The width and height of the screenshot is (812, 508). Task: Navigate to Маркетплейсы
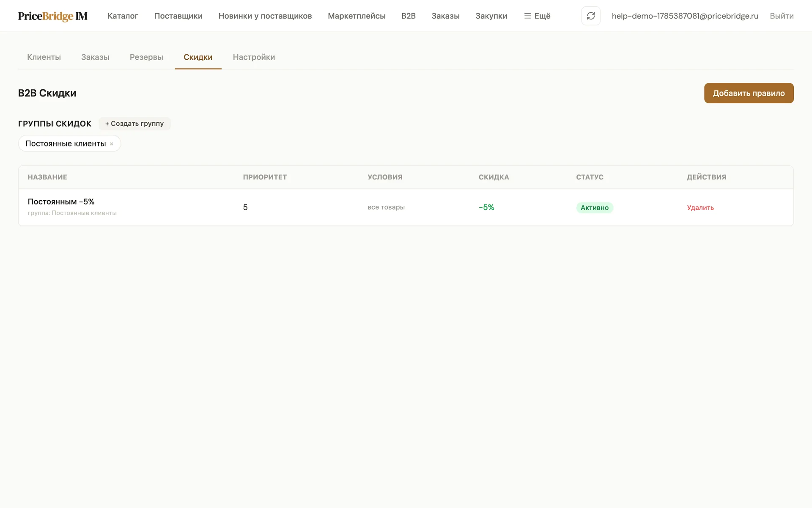click(357, 16)
